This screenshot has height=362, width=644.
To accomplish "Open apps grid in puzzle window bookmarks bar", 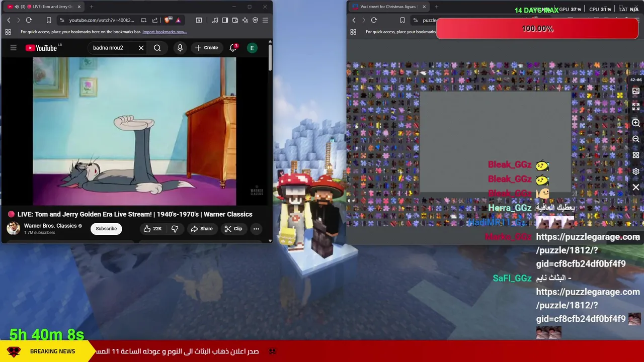I will click(x=353, y=32).
